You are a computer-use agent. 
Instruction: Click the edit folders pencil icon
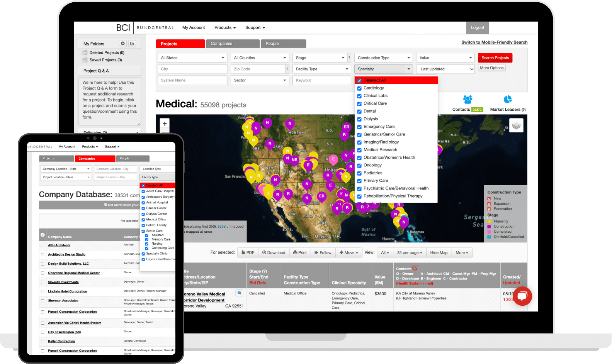click(x=132, y=44)
